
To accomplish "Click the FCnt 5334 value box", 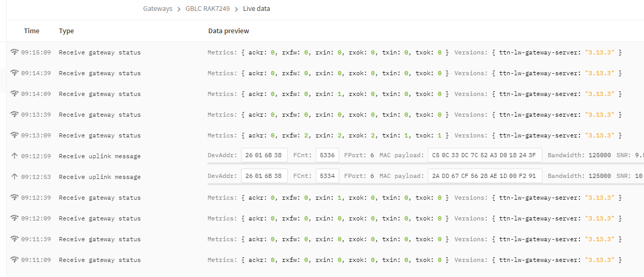I will pos(327,176).
